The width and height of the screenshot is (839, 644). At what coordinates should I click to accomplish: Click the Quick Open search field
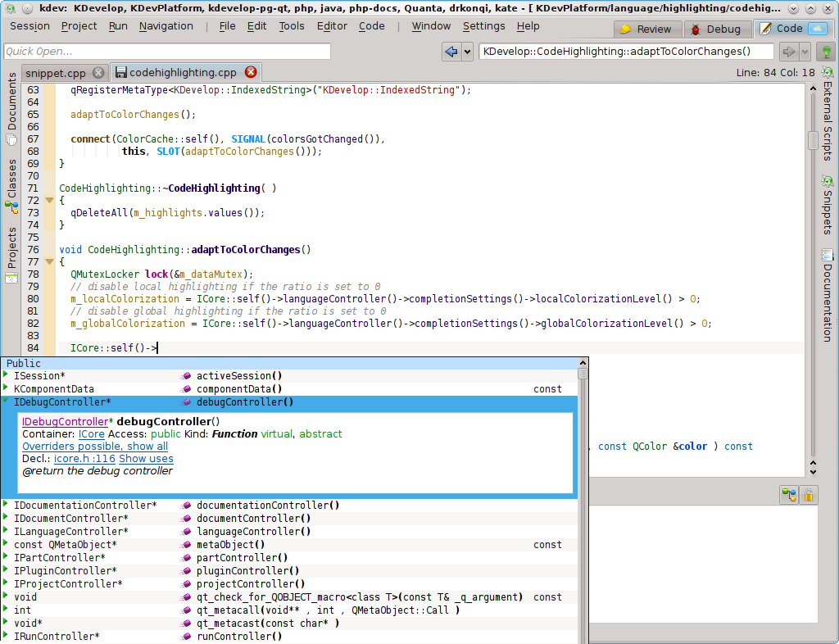167,52
